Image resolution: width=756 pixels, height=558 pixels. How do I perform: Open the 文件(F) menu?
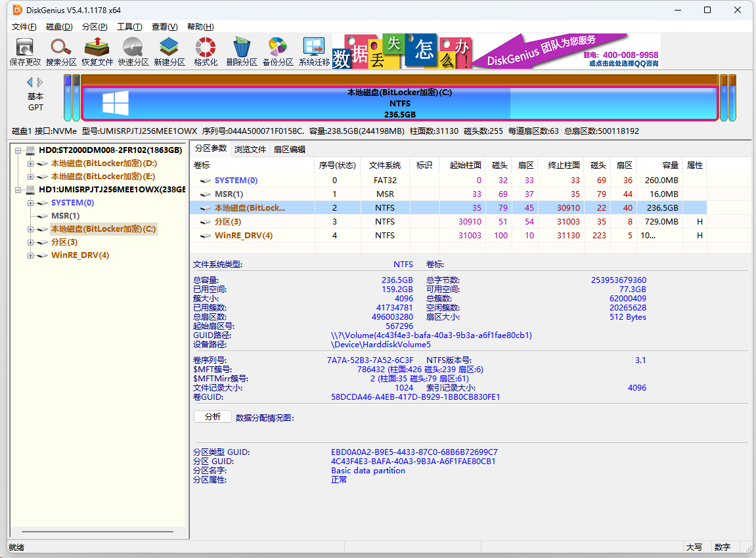pyautogui.click(x=24, y=26)
